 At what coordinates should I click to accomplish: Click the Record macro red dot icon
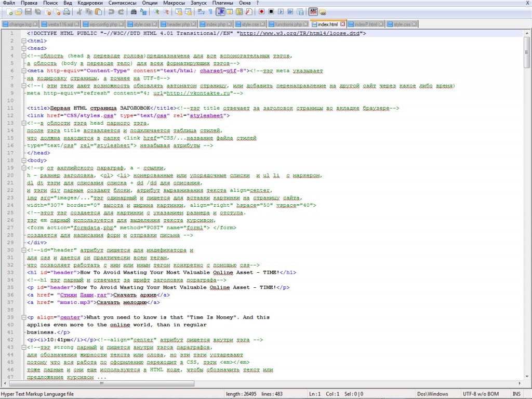point(262,12)
